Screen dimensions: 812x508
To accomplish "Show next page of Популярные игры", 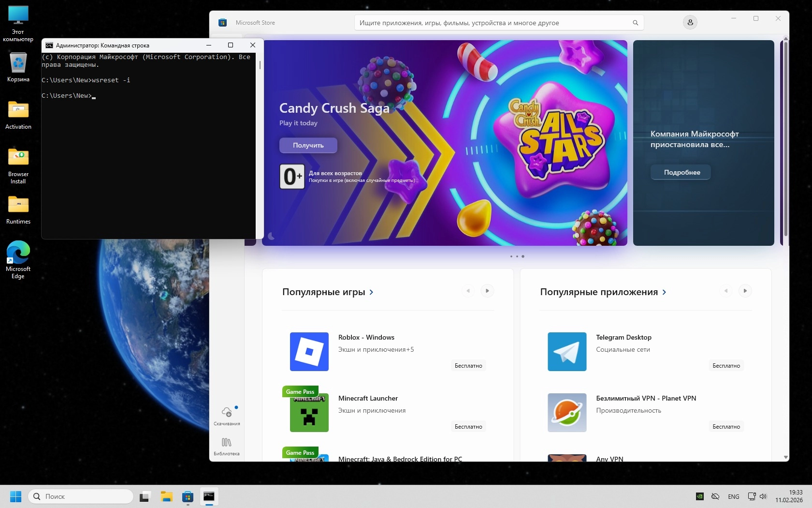I will pyautogui.click(x=487, y=291).
